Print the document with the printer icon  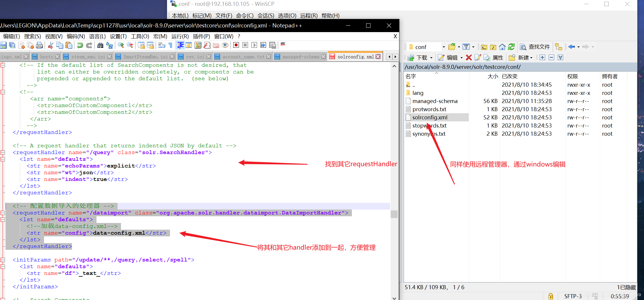pyautogui.click(x=39, y=45)
